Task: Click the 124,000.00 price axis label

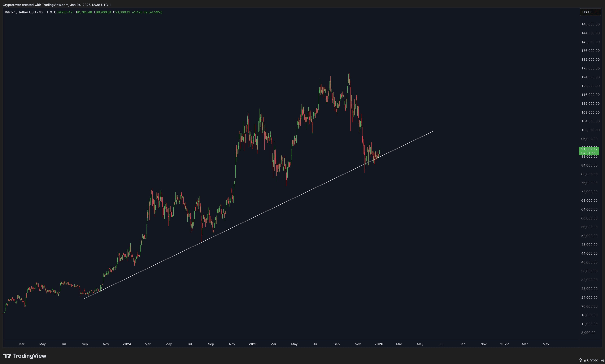Action: [x=590, y=77]
